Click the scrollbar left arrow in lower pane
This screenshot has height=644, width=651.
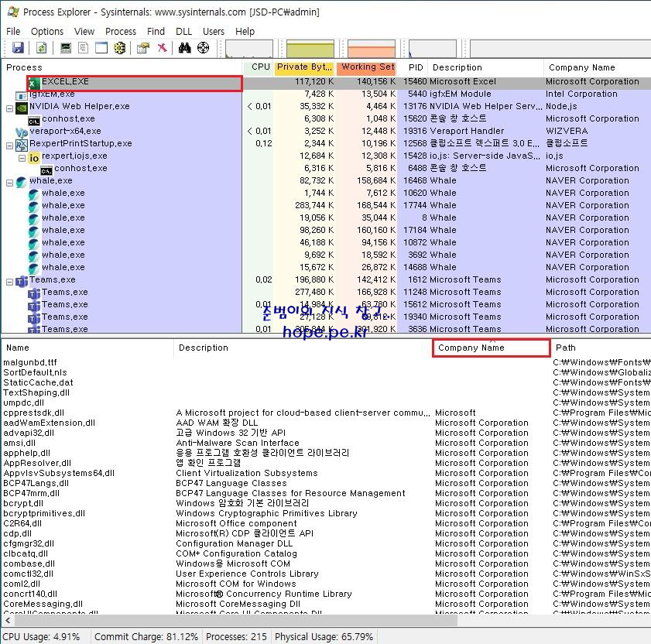[x=8, y=621]
